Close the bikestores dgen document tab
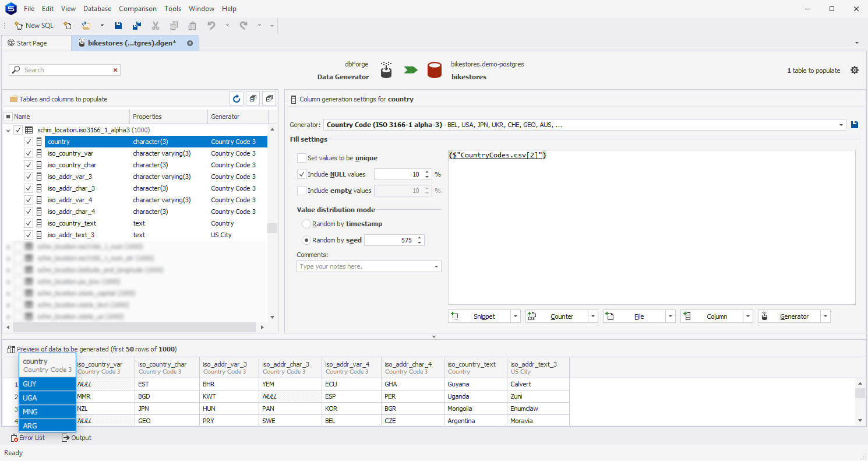The width and height of the screenshot is (868, 461). click(x=190, y=43)
